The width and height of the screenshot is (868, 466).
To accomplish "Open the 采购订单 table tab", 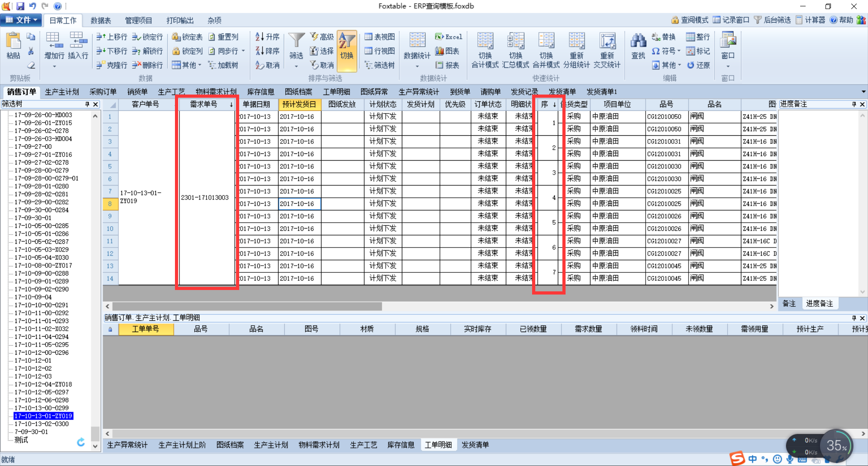I will click(x=103, y=92).
